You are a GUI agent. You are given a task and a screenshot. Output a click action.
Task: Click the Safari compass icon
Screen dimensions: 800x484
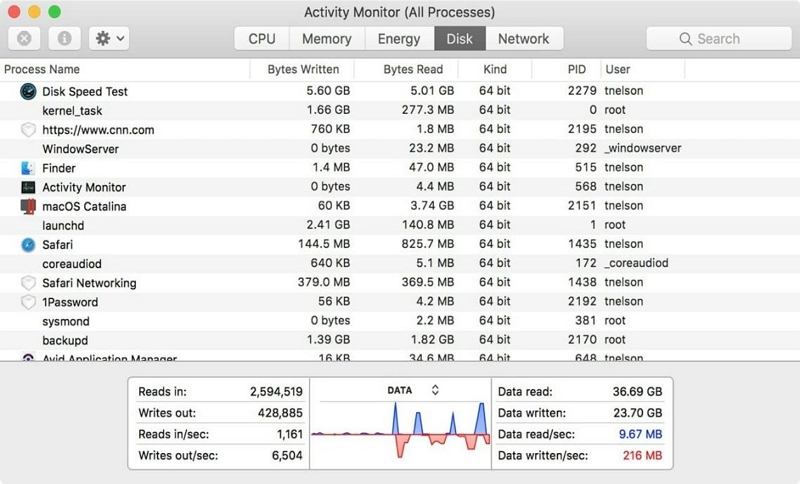tap(28, 244)
